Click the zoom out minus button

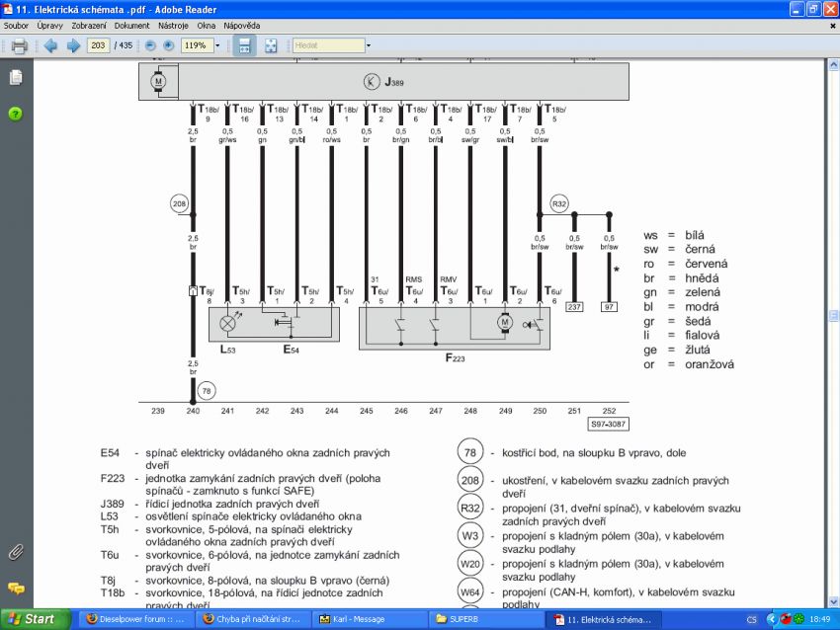click(x=151, y=45)
